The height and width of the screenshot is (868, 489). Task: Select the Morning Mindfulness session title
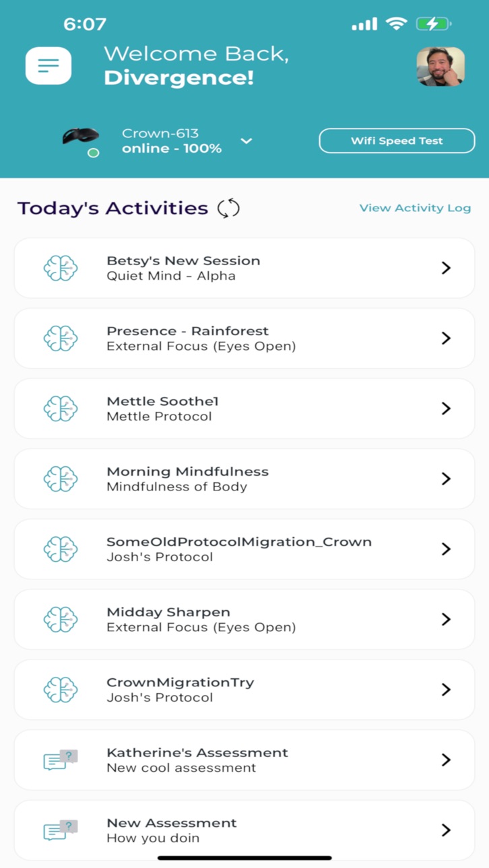(x=187, y=472)
